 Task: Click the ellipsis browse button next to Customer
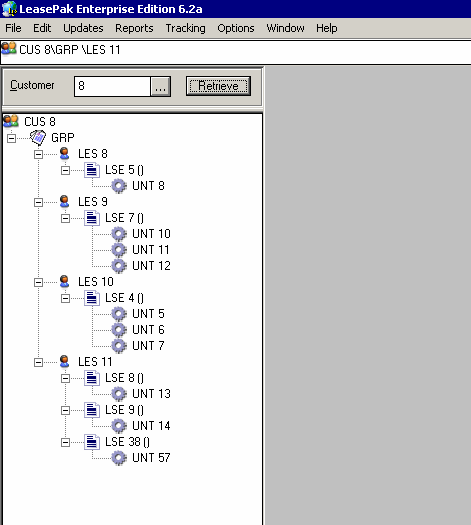160,86
